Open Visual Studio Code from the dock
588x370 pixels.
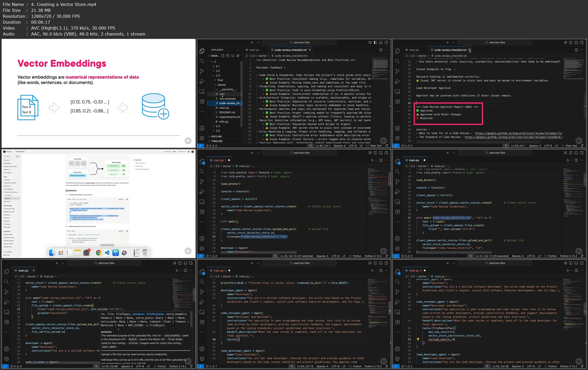[x=107, y=253]
